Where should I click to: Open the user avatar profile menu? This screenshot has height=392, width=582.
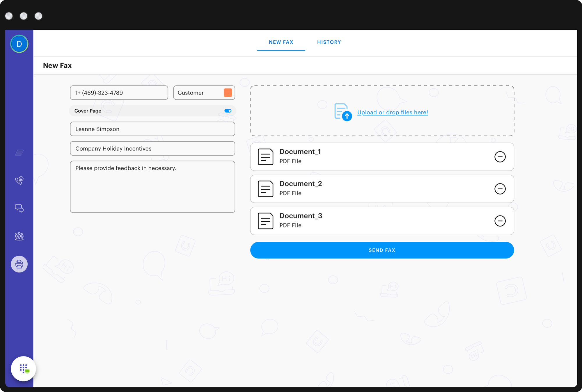(x=19, y=44)
